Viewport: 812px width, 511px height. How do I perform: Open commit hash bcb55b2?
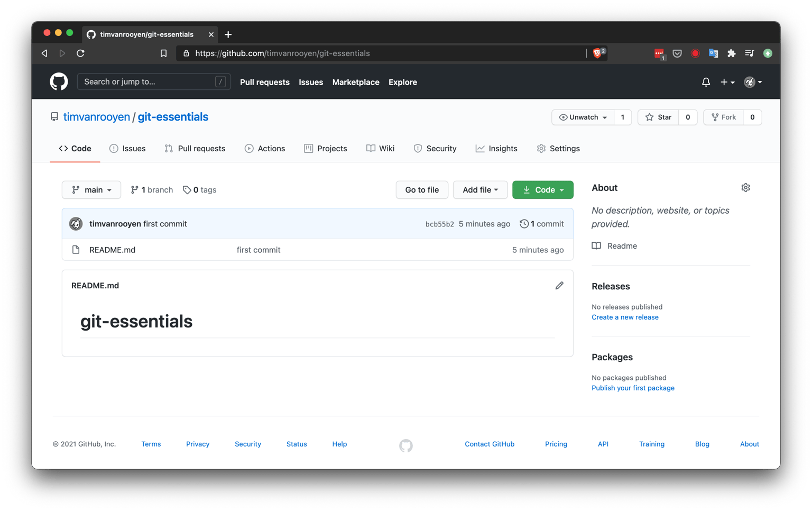tap(440, 224)
